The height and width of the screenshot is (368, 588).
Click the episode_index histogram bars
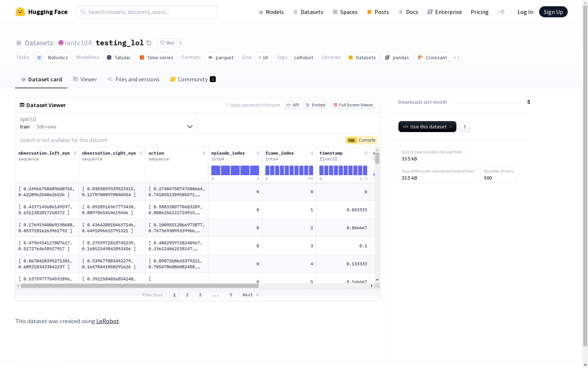tap(235, 170)
